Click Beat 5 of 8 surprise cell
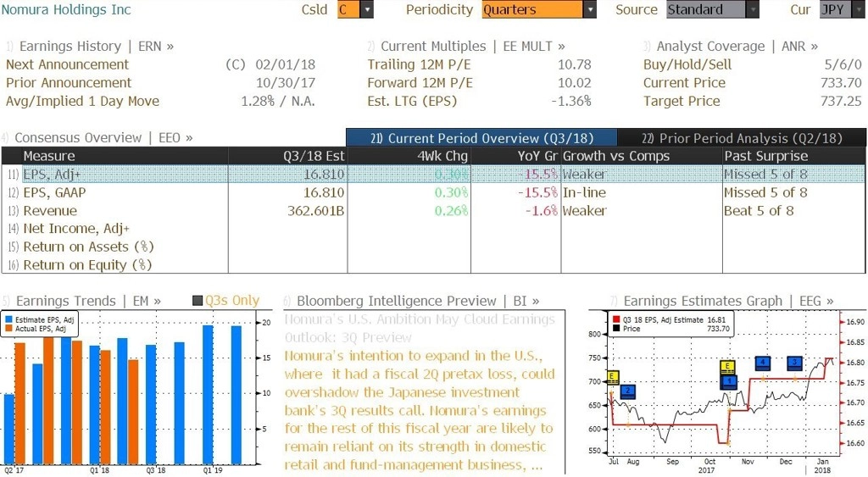Screen dimensions: 868x477 coord(759,211)
